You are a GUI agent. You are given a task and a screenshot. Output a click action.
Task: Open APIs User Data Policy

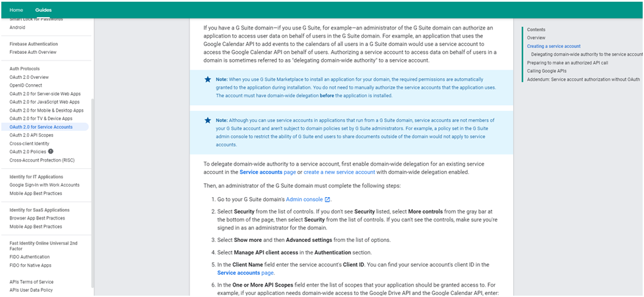pyautogui.click(x=31, y=290)
